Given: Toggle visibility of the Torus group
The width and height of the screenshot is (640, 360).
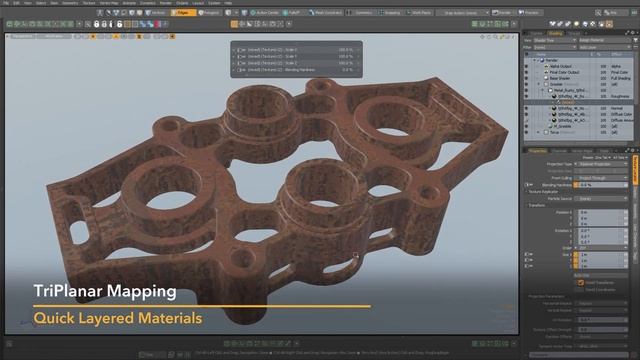Looking at the screenshot, I should (527, 132).
